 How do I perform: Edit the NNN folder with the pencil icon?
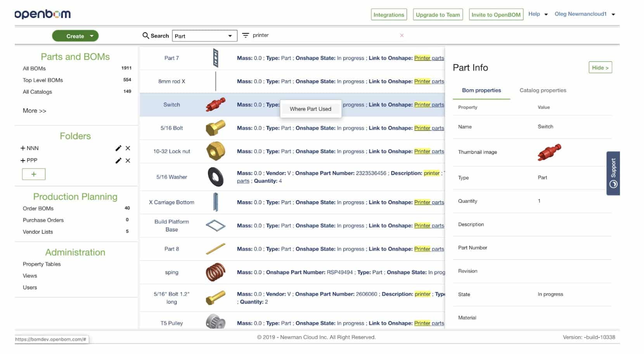118,148
